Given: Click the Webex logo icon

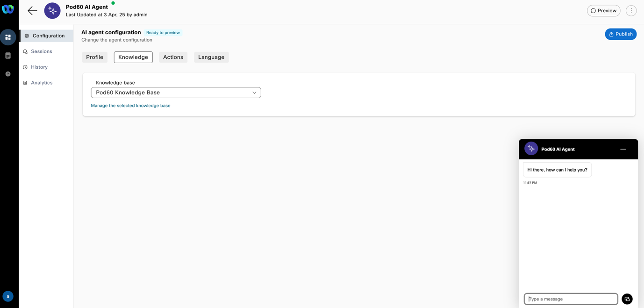Looking at the screenshot, I should [x=8, y=9].
